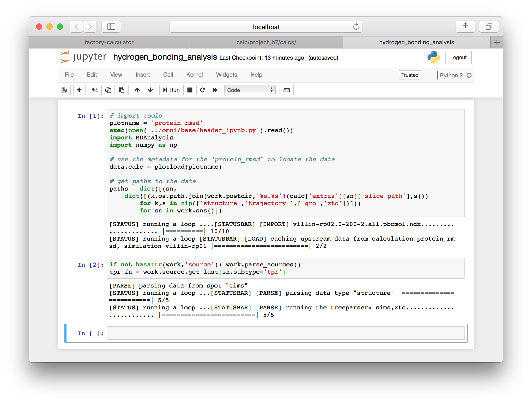Go forward with the browser forward arrow
The height and width of the screenshot is (404, 532).
coord(90,27)
